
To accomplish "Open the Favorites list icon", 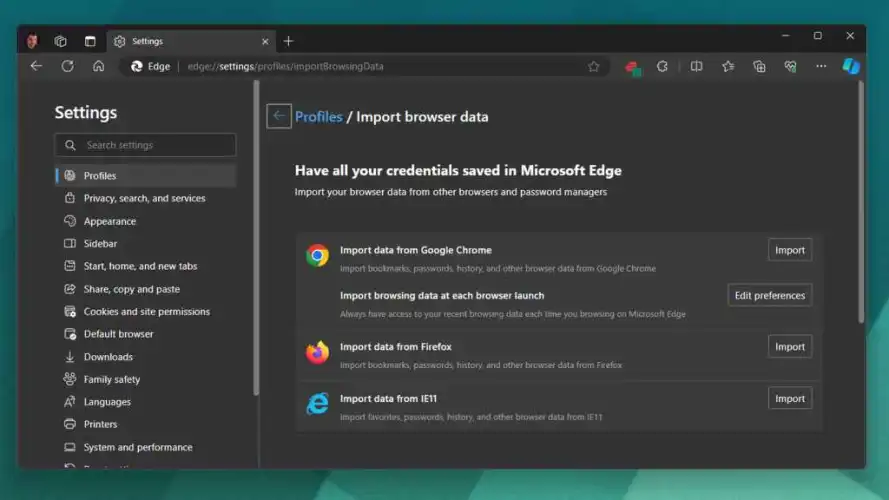I will tap(728, 66).
